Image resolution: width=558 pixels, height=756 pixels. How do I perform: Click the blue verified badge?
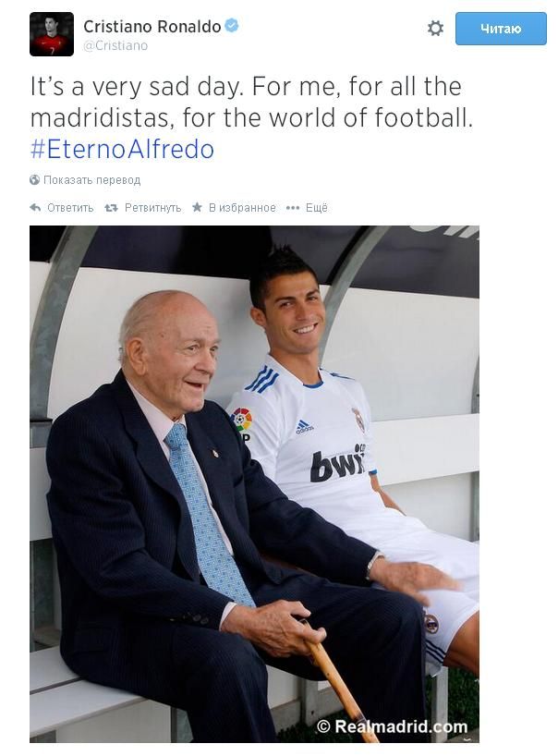232,26
